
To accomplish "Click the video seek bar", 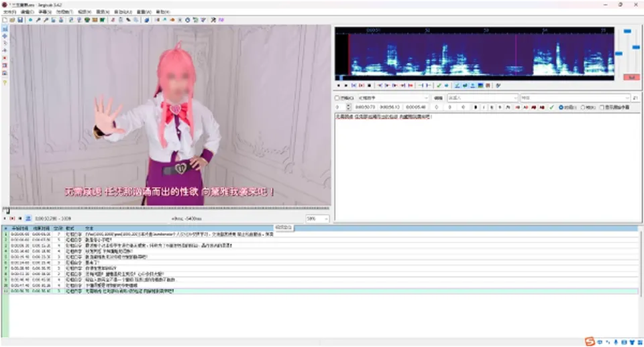I will 166,209.
